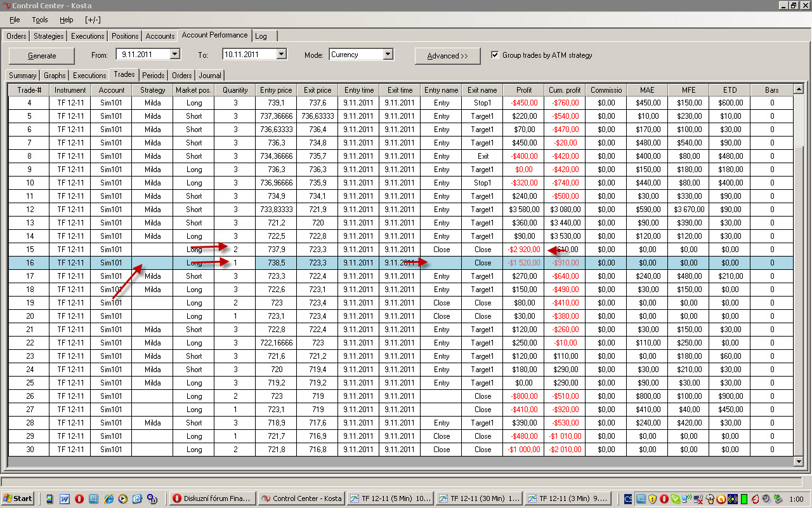Switch to the Executions top tab
Viewport: 812px width, 508px height.
(x=88, y=36)
